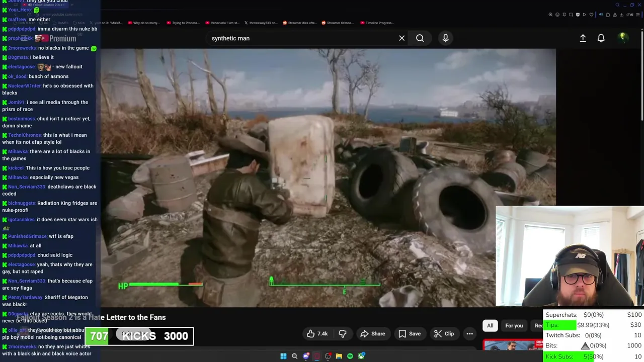Open the YouTube account avatar menu
The height and width of the screenshot is (362, 644).
pos(622,38)
